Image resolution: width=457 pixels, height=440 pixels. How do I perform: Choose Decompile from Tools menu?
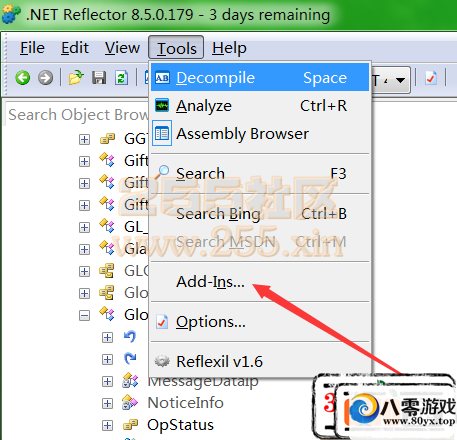point(260,77)
